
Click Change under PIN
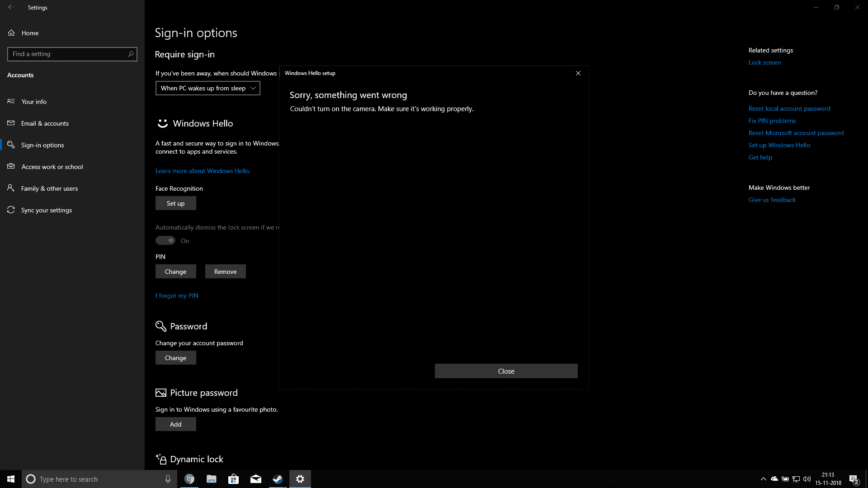click(x=175, y=272)
